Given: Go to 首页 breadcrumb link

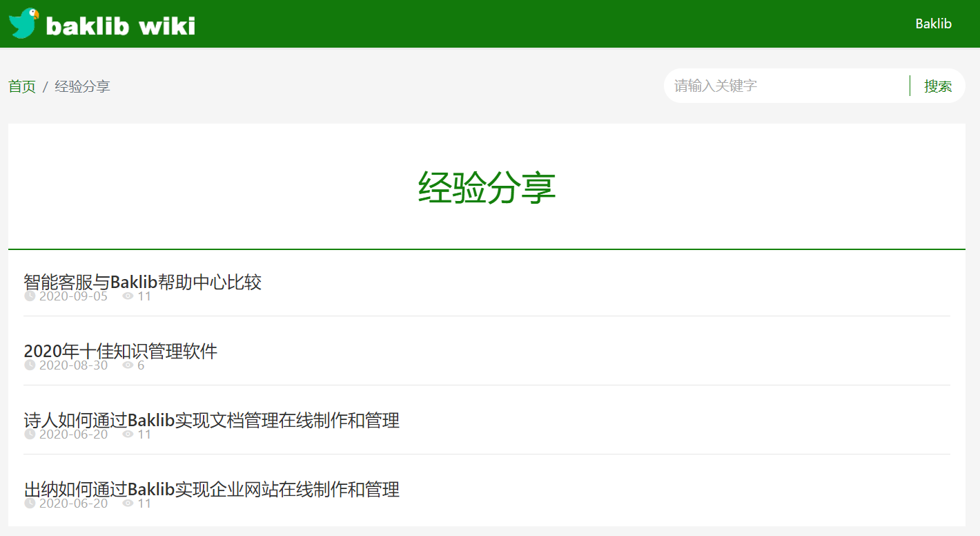Looking at the screenshot, I should pyautogui.click(x=22, y=86).
